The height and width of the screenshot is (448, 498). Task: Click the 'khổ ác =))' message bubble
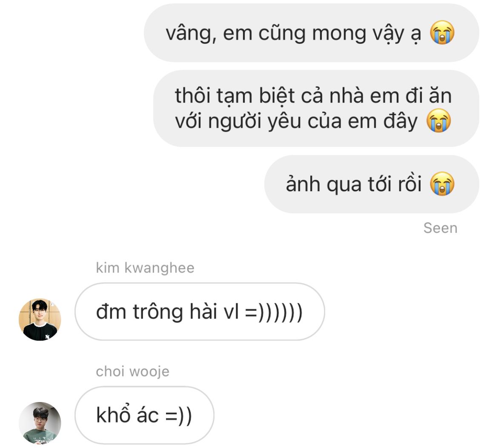[145, 415]
